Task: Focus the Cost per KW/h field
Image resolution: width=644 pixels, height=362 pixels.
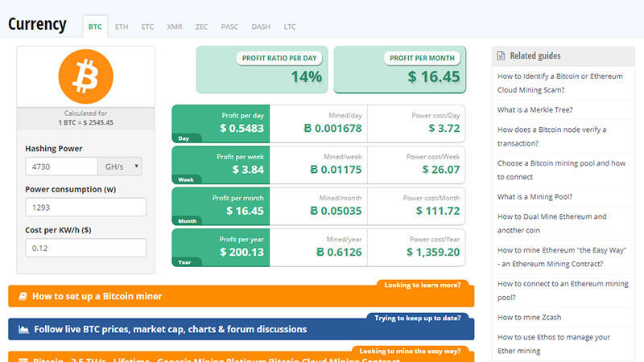Action: pos(85,248)
